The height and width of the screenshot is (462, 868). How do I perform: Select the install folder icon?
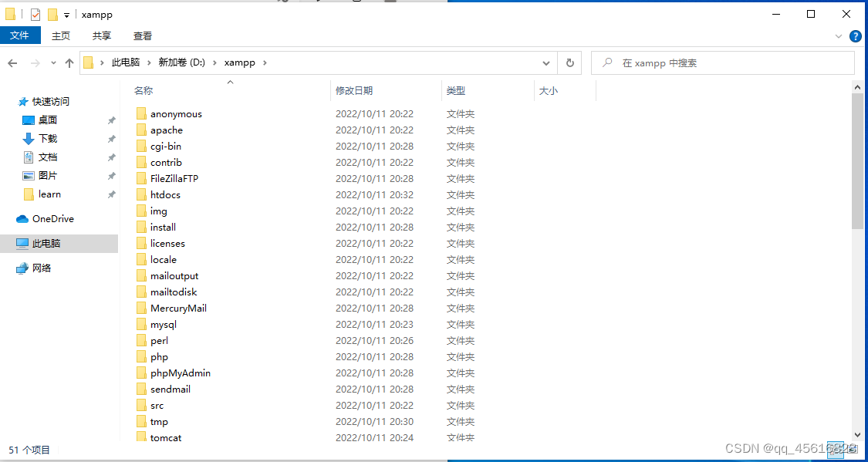point(141,227)
